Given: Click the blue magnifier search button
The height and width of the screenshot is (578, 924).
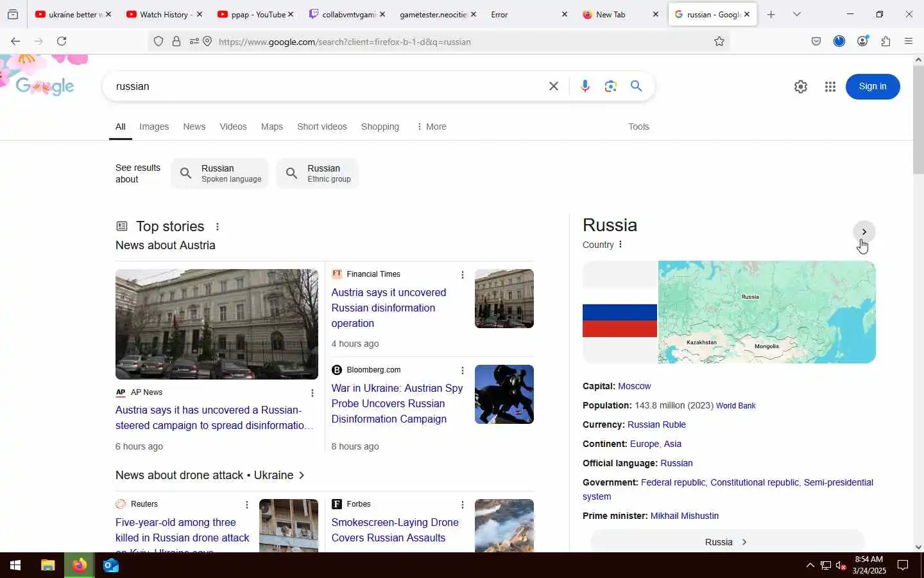Looking at the screenshot, I should (x=636, y=86).
